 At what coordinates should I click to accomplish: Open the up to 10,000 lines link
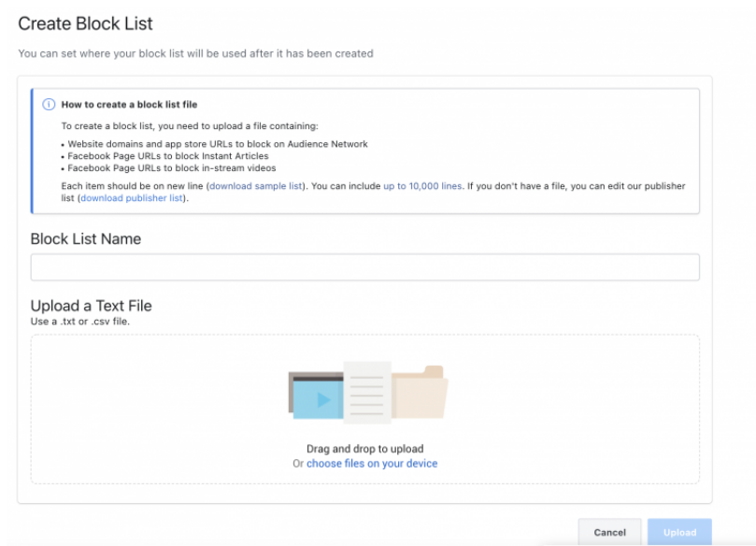point(422,186)
